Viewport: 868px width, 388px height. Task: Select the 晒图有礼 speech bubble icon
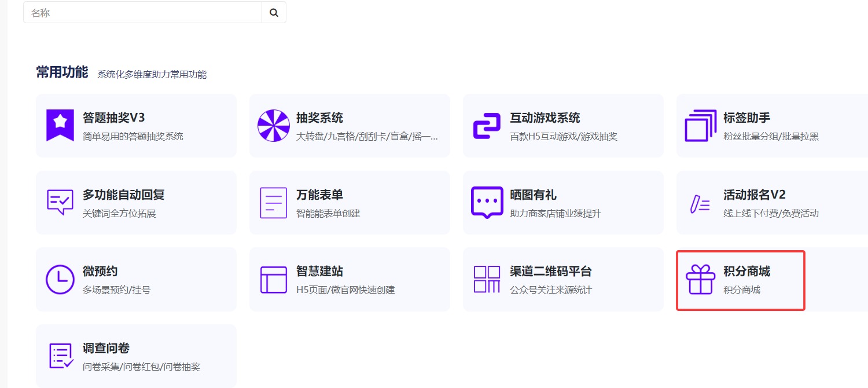click(x=487, y=202)
